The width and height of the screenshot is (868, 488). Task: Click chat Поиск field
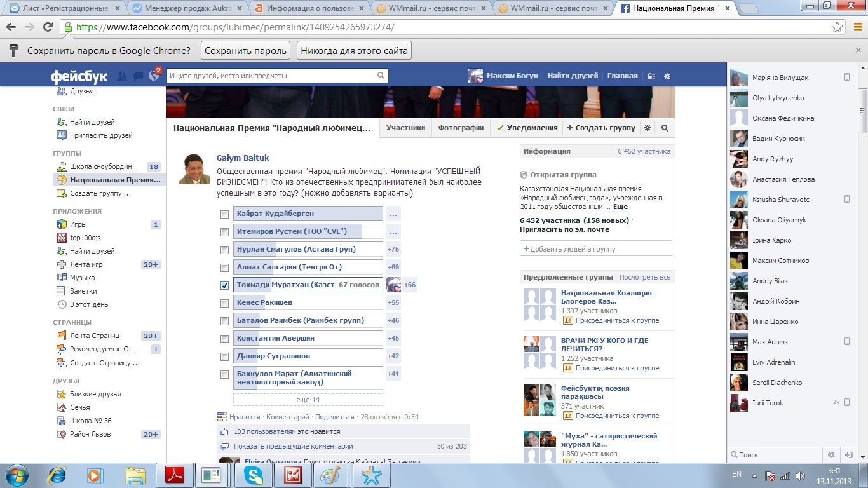click(775, 455)
